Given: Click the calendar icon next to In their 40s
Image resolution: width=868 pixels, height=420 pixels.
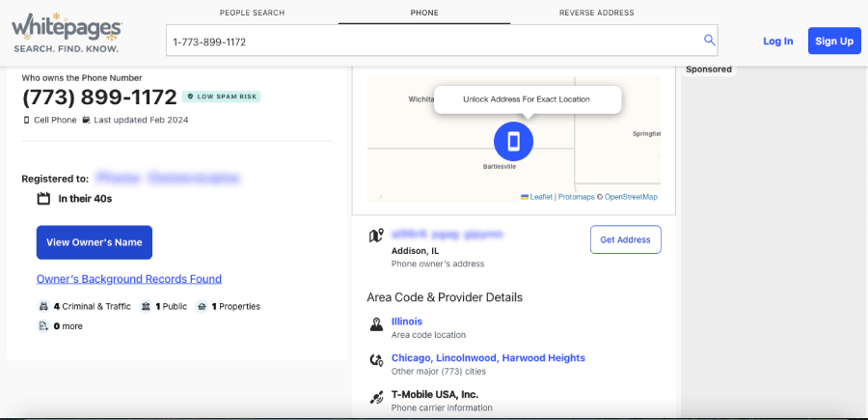Looking at the screenshot, I should pyautogui.click(x=43, y=198).
